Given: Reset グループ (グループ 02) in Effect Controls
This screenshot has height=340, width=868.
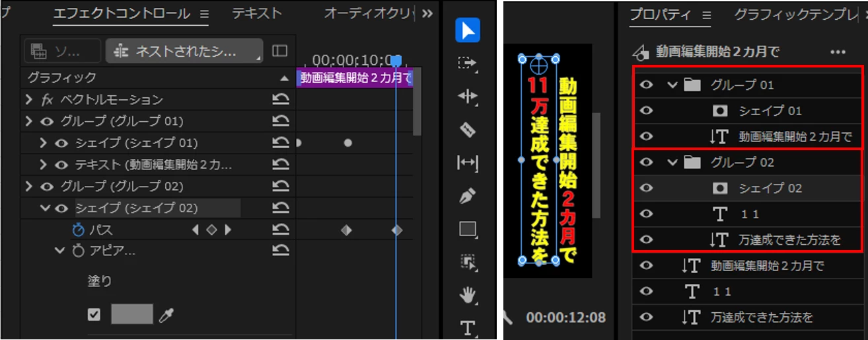Looking at the screenshot, I should (281, 187).
